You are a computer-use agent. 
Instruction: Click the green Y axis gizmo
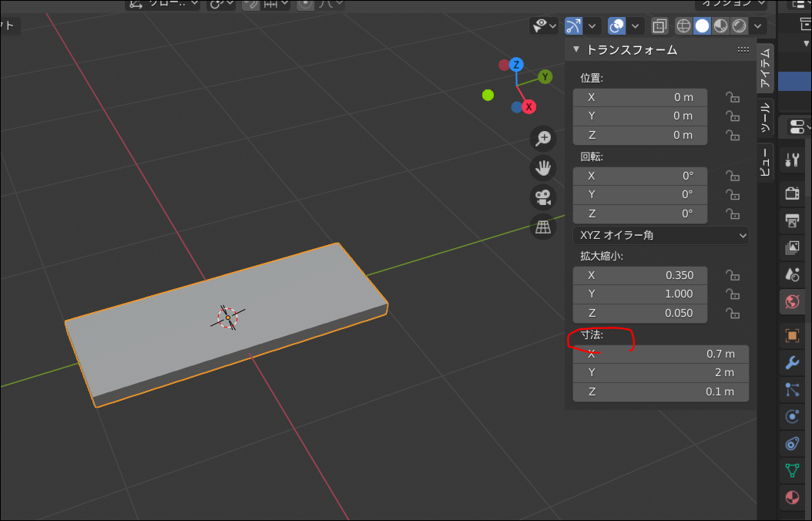click(545, 76)
